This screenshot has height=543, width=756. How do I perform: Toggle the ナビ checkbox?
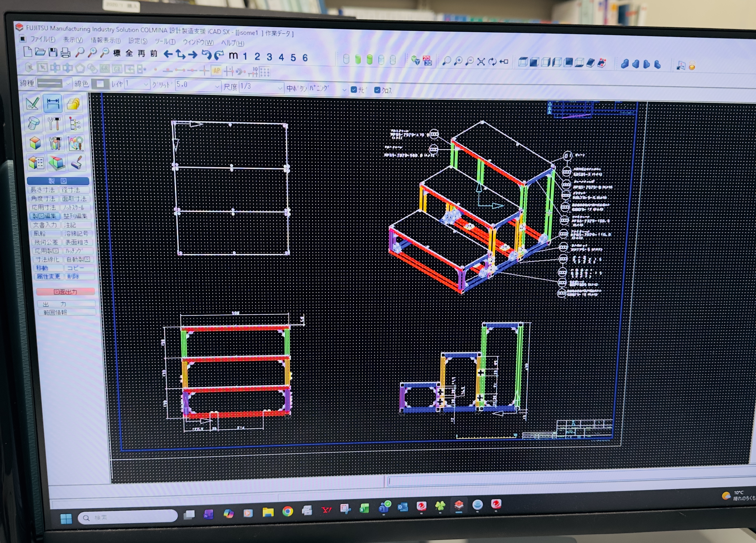(354, 89)
